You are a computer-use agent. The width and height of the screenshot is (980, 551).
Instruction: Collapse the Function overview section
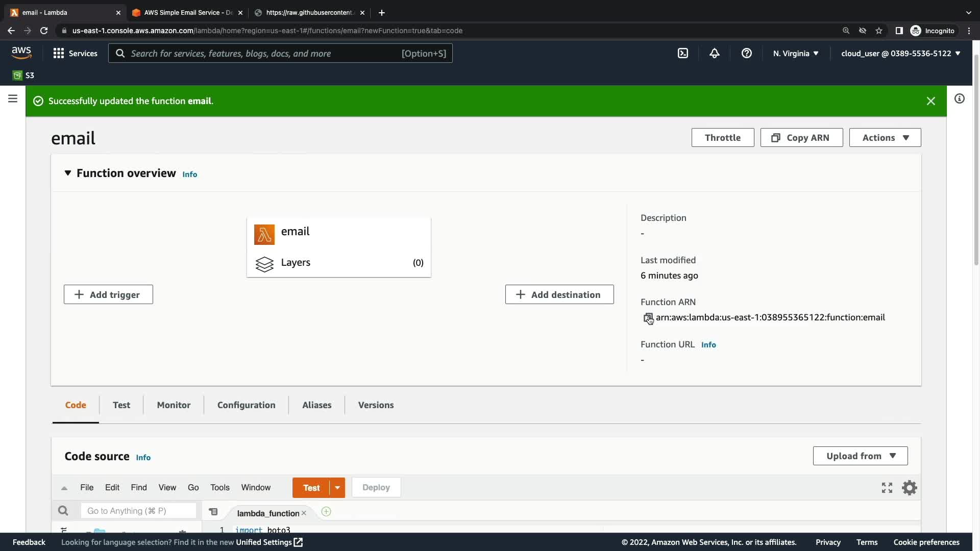coord(68,173)
